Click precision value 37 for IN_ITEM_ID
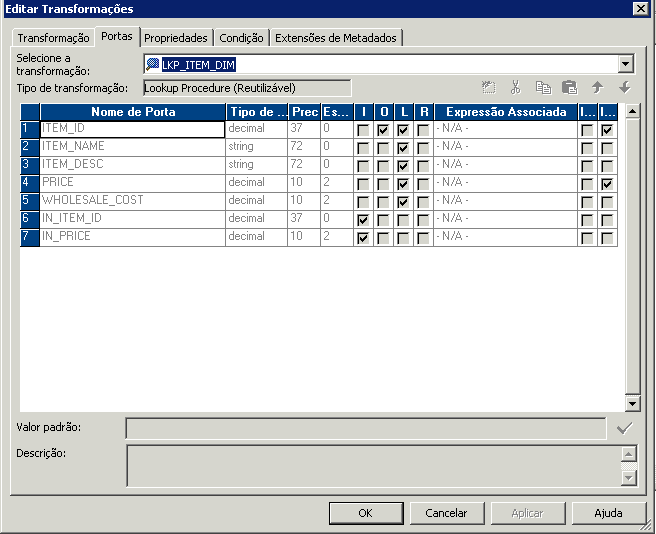 tap(304, 220)
